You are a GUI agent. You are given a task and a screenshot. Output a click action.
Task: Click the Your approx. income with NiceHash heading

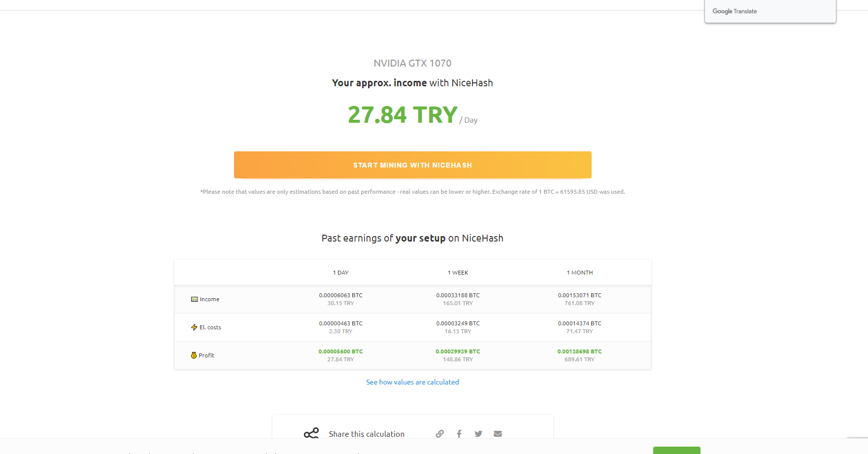413,83
